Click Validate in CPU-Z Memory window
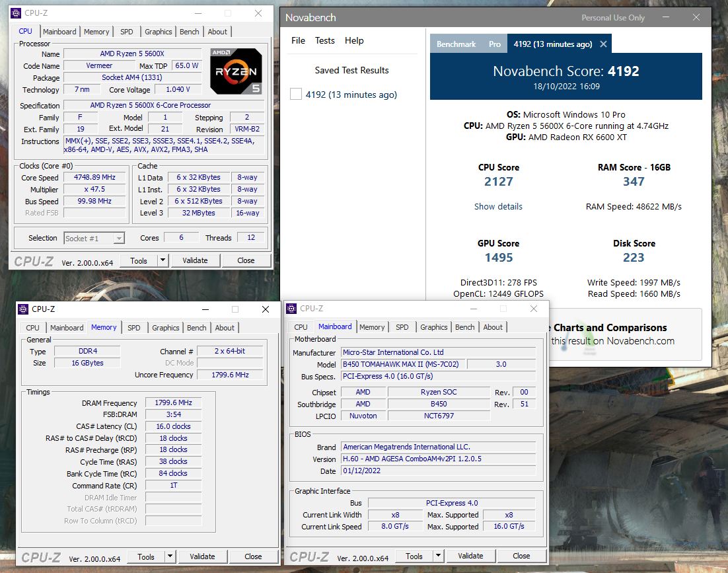 pos(202,556)
